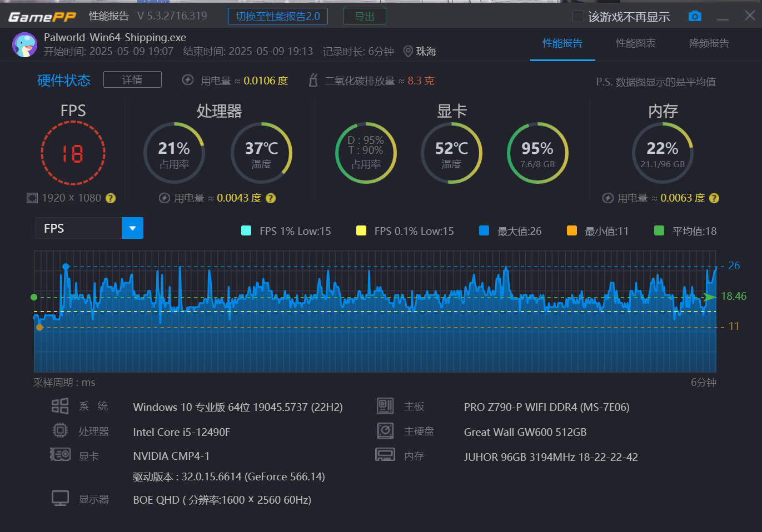The image size is (762, 532).
Task: Click Windows 10 专业版 system text
Action: (238, 407)
